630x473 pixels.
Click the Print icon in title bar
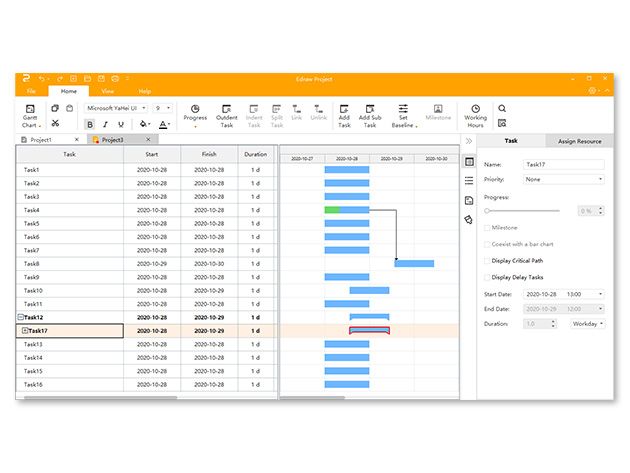pos(115,79)
